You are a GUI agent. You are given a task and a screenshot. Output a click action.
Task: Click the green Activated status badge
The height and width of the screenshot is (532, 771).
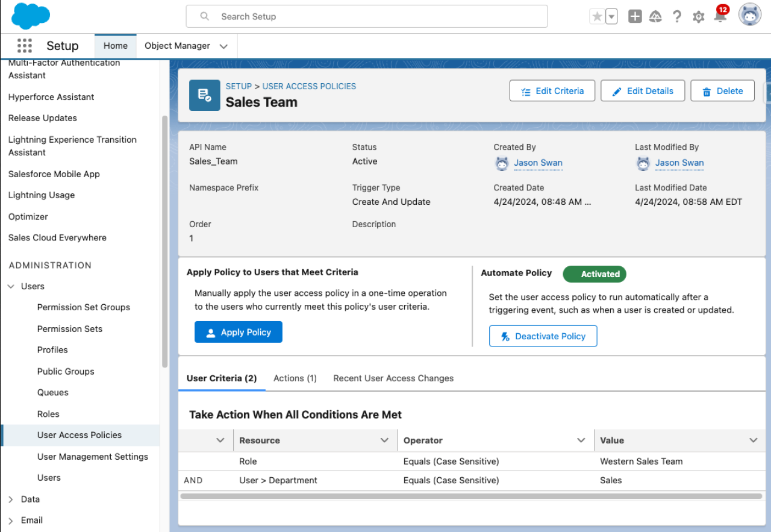click(x=595, y=274)
